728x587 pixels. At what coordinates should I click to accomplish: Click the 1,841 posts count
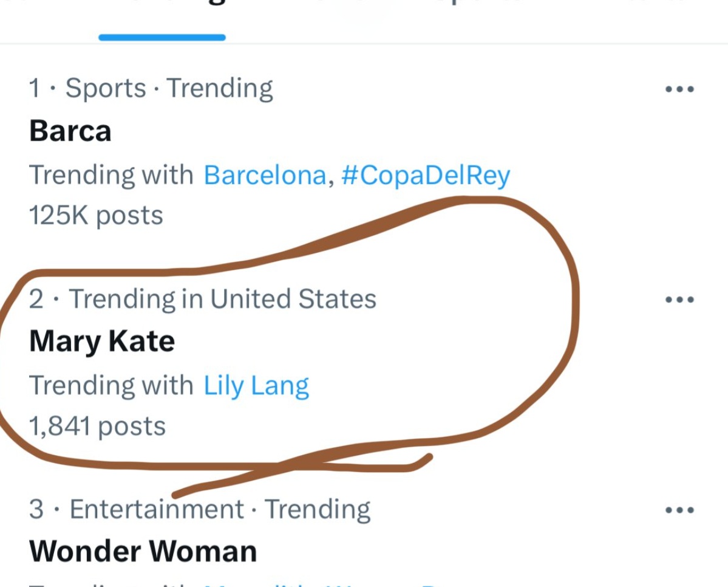tap(97, 426)
